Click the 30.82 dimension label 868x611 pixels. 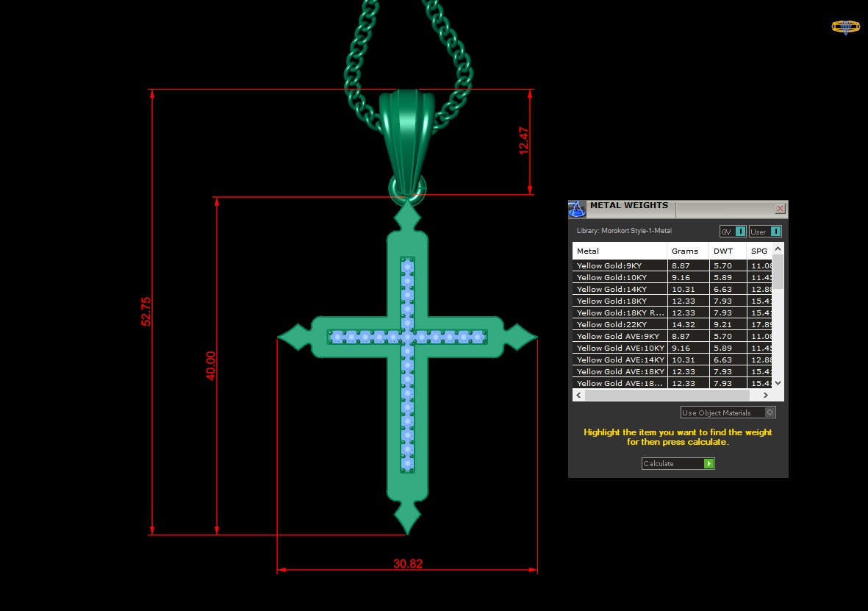pos(408,563)
